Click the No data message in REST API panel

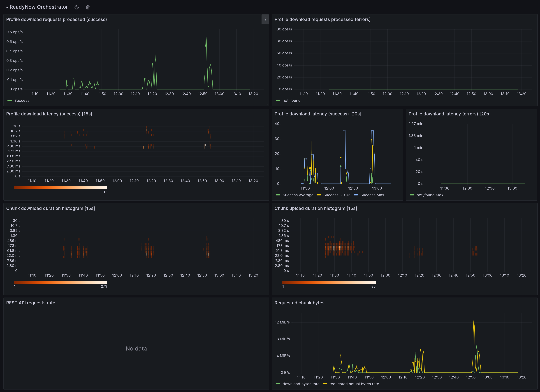click(x=136, y=348)
